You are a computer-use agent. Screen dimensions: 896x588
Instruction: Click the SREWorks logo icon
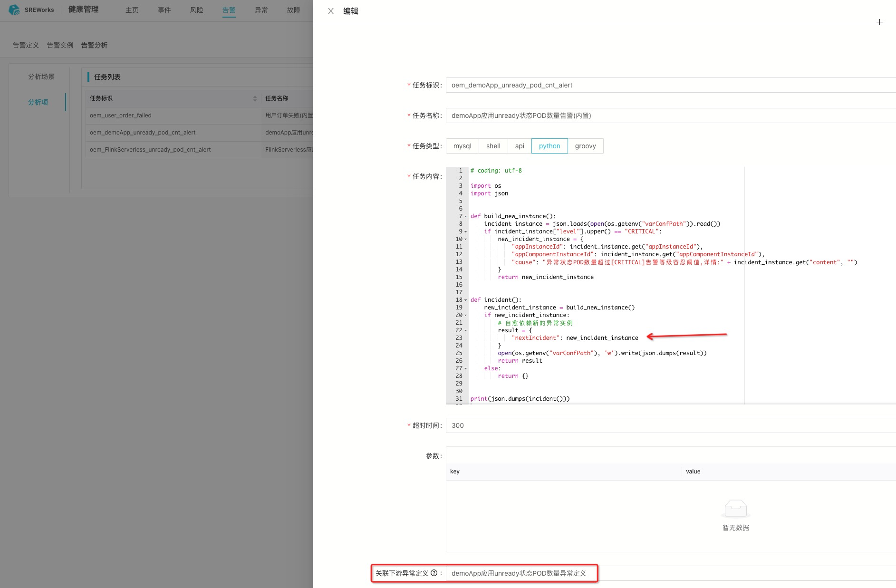pos(14,10)
